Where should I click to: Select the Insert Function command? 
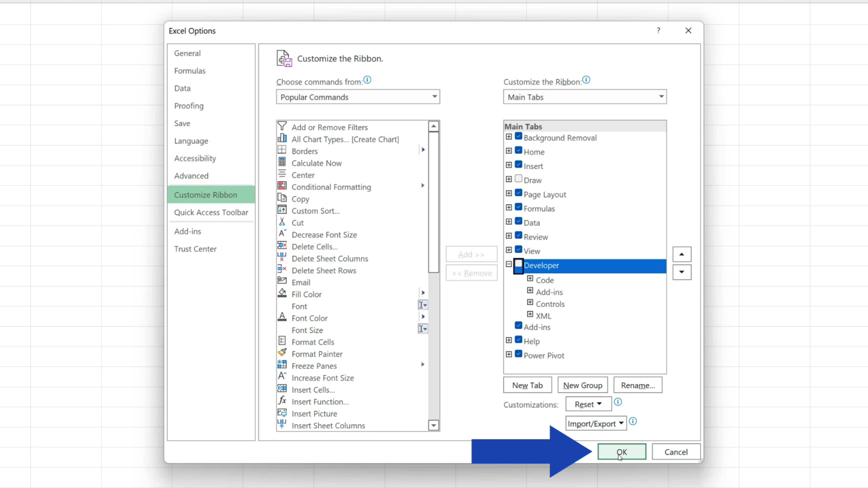click(x=320, y=402)
